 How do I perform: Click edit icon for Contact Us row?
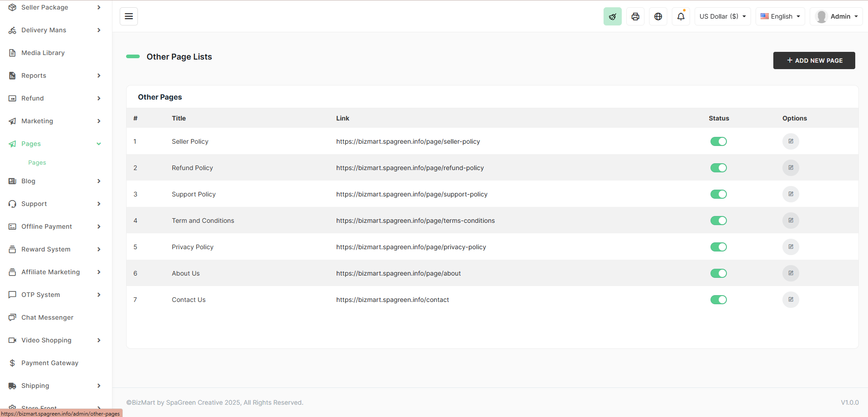(791, 300)
